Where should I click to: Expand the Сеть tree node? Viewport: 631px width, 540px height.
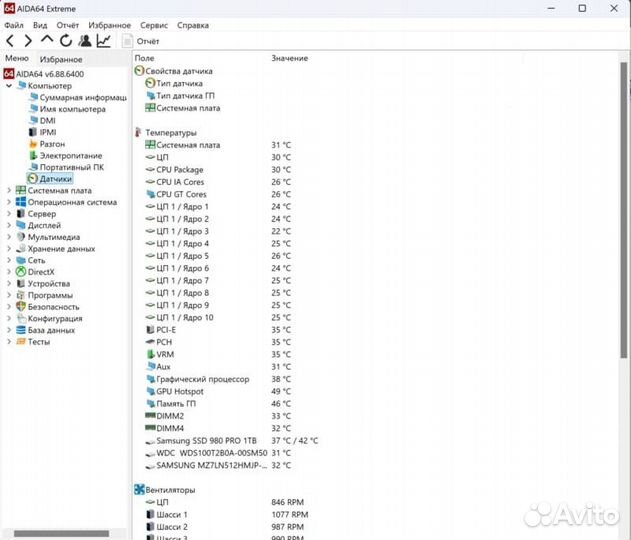pos(9,260)
